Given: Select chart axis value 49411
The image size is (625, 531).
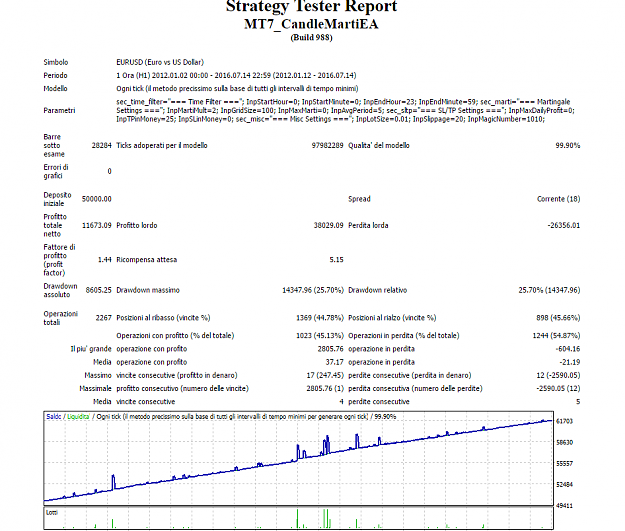Looking at the screenshot, I should (x=564, y=505).
